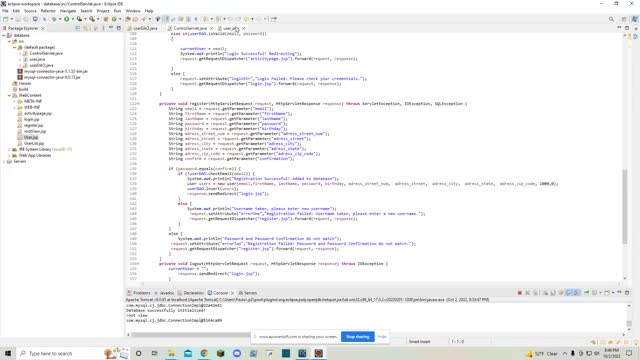Click the Open Perspective icon
Image resolution: width=640 pixels, height=360 pixels.
(x=624, y=19)
